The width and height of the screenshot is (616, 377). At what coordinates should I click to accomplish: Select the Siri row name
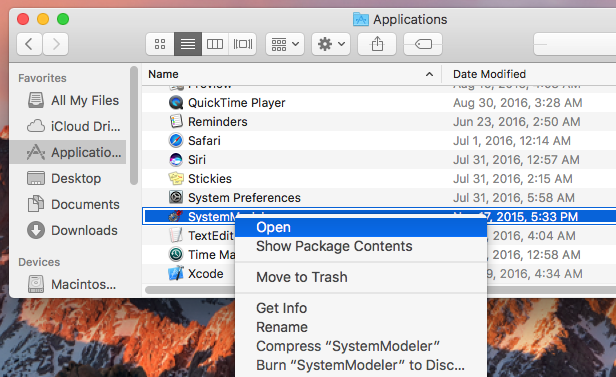197,160
